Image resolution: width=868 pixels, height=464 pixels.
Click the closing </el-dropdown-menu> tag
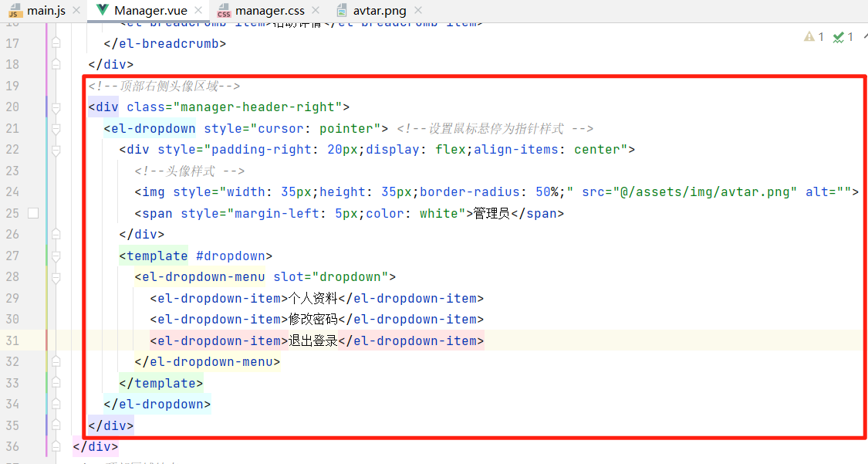[208, 361]
